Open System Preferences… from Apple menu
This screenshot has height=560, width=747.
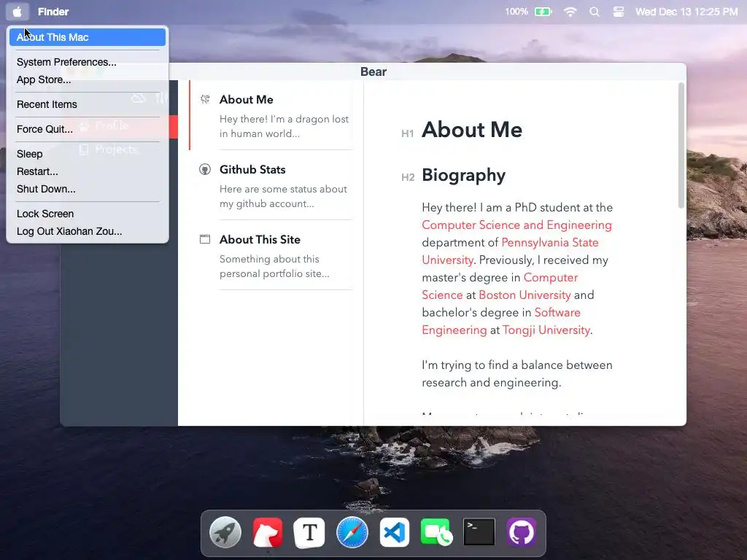tap(88, 62)
